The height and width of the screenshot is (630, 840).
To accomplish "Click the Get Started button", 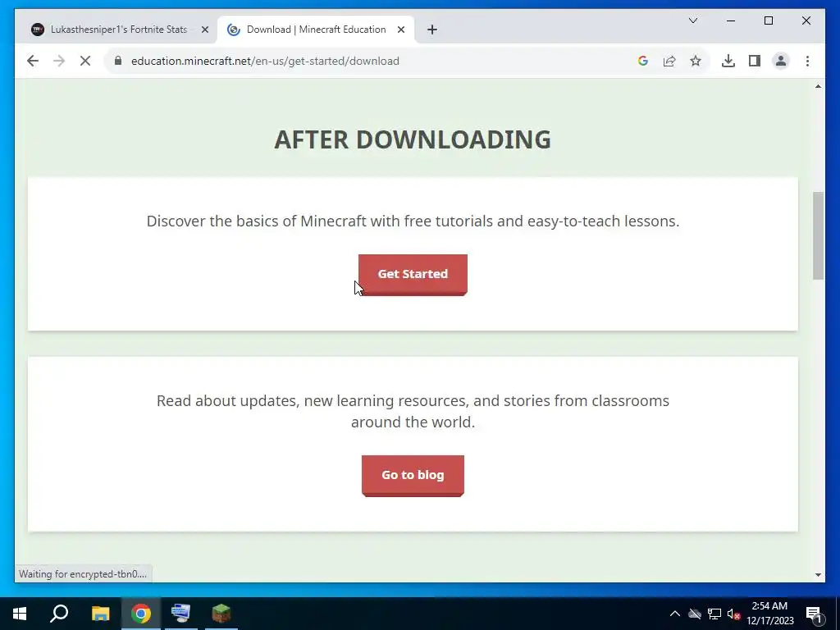I will [413, 274].
